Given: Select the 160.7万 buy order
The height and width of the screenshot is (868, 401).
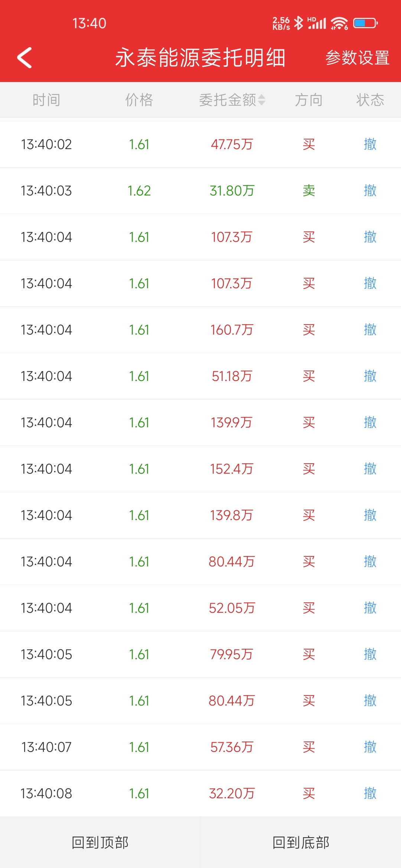Looking at the screenshot, I should click(x=232, y=330).
